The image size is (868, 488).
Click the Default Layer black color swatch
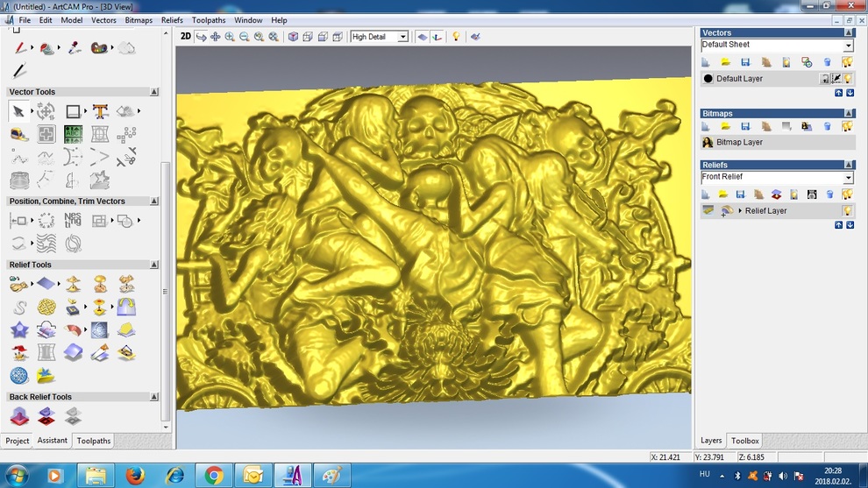[708, 79]
